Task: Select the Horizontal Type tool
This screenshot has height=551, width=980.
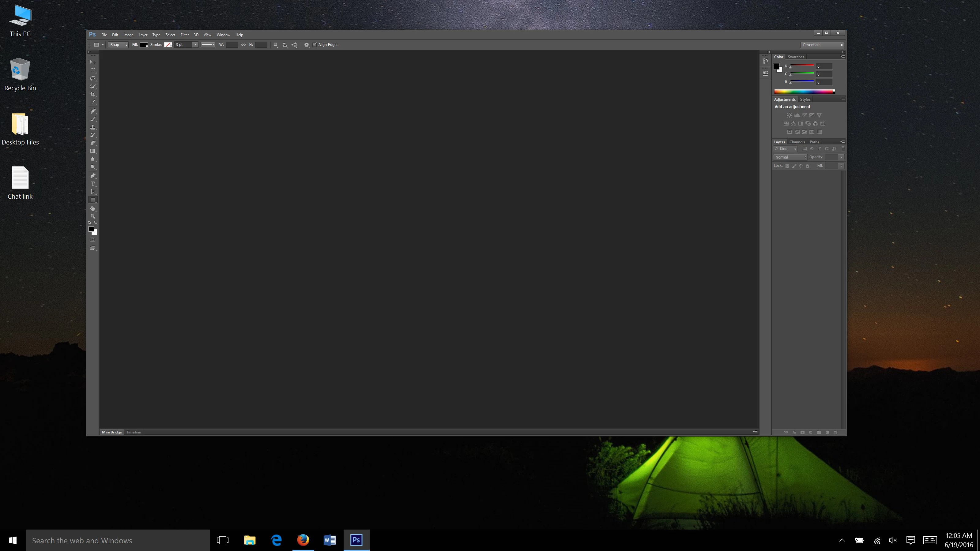Action: click(92, 184)
